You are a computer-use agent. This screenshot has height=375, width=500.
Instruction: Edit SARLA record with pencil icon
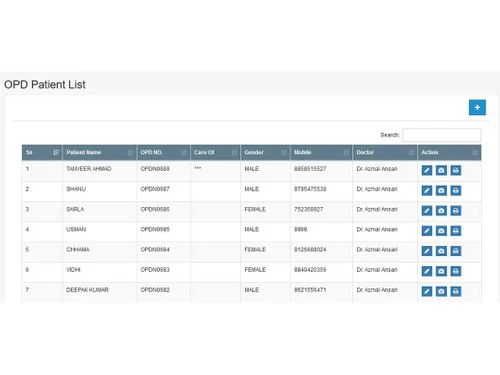pos(427,211)
